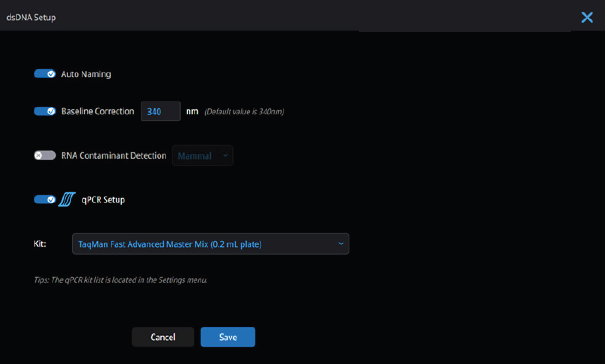The image size is (605, 364).
Task: Open the Kit dropdown with TaqMan Fast Advanced Master Mix
Action: pos(211,244)
